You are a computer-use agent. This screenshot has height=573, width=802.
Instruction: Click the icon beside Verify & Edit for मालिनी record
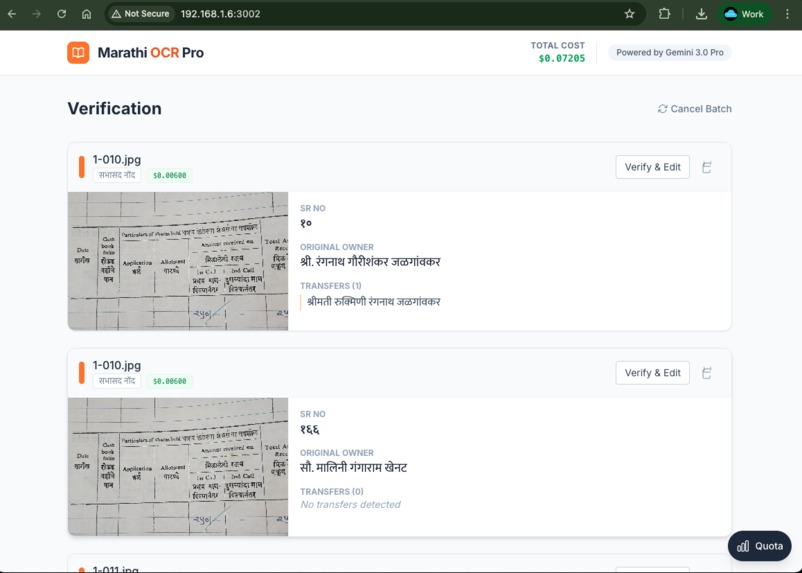[x=706, y=372]
